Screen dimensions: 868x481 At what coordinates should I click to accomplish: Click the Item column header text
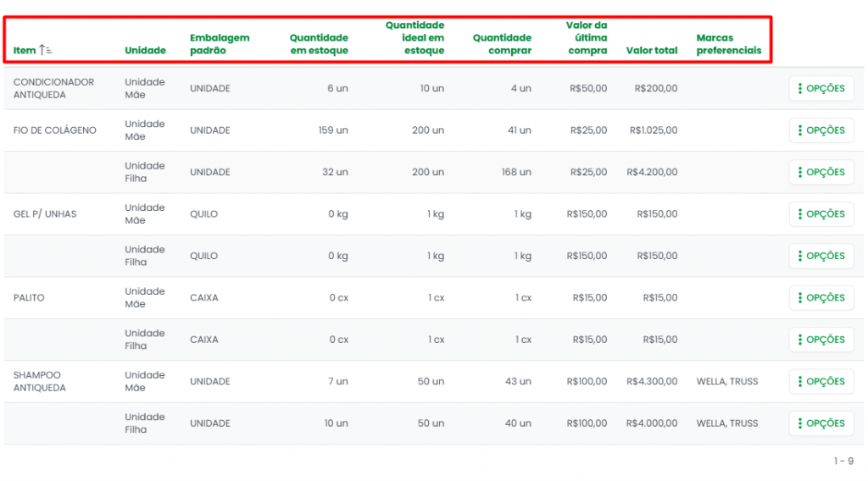coord(25,50)
